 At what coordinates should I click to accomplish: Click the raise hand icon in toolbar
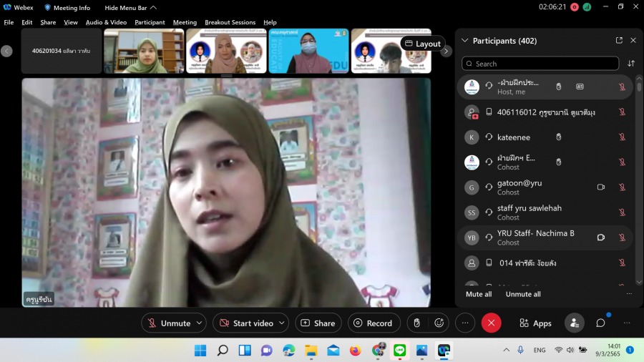click(416, 323)
